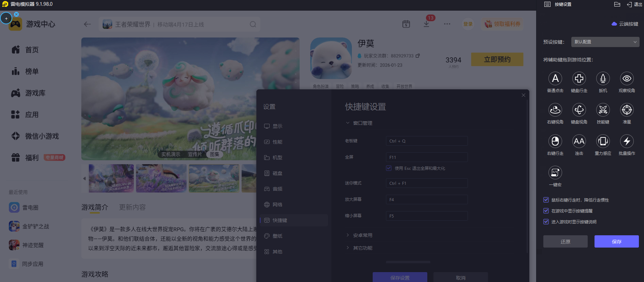Screen dimensions: 644x282
Task: Switch to the 更新内容 tab
Action: 132,207
